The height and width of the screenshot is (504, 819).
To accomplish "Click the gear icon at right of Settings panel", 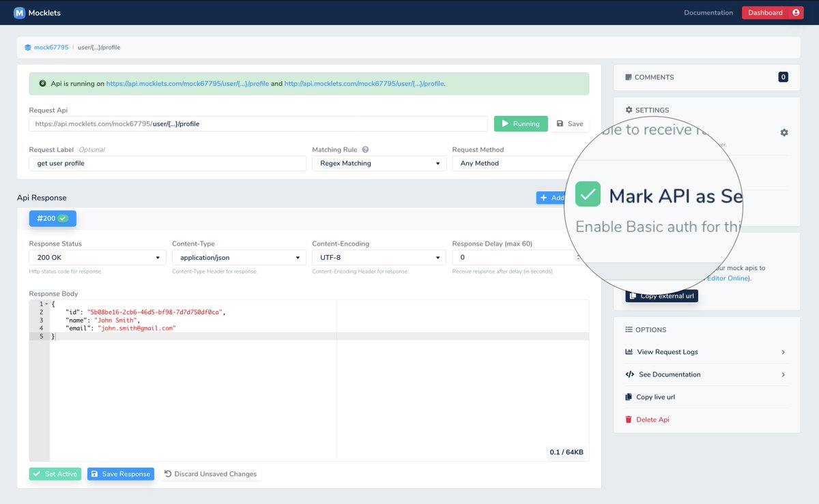I will pos(784,132).
